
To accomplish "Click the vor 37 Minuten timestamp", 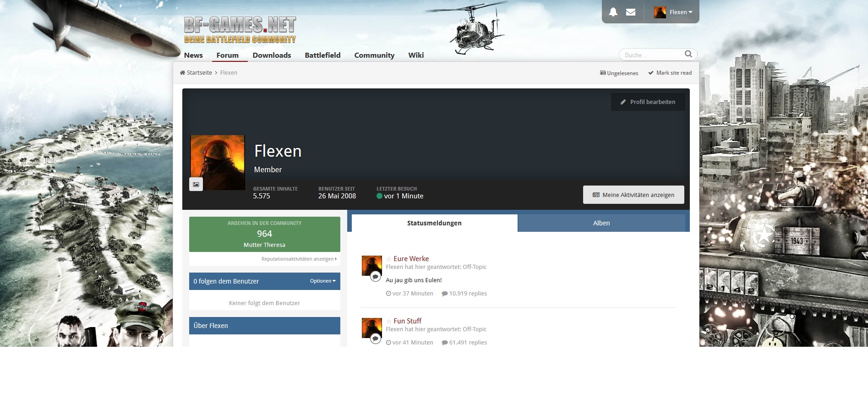I will click(409, 294).
